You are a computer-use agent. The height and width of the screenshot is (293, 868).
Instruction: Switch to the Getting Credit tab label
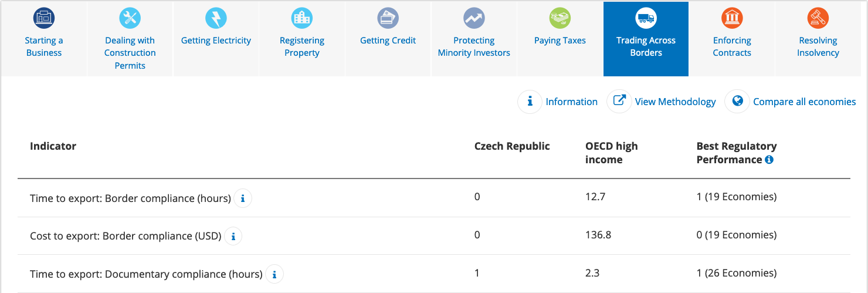coord(388,41)
